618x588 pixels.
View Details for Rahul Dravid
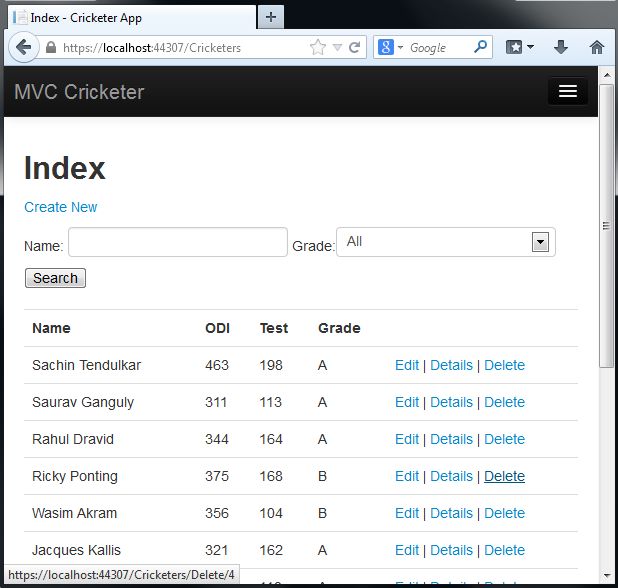point(451,439)
